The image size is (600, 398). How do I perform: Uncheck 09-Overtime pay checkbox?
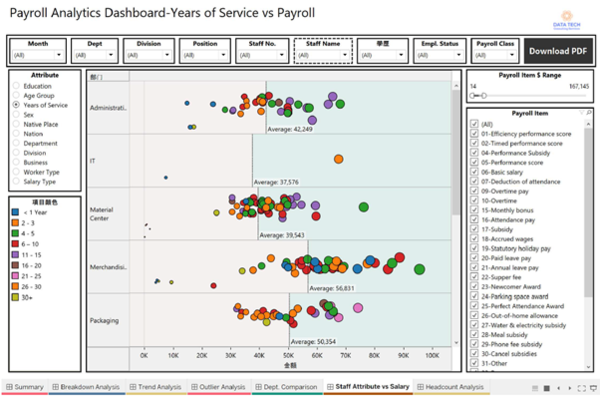[x=474, y=191]
